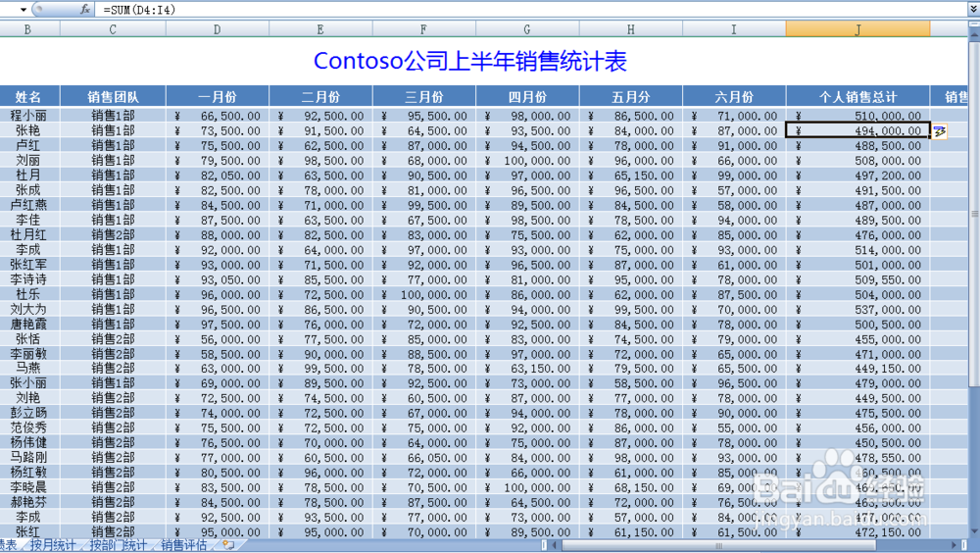
Task: Select highlighted column J header
Action: [x=857, y=29]
